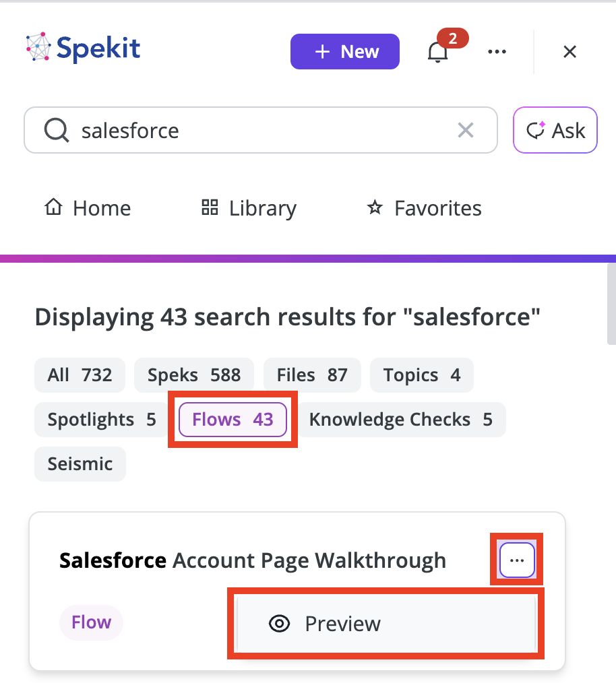
Task: Open the Walkthrough card options menu
Action: pos(517,560)
